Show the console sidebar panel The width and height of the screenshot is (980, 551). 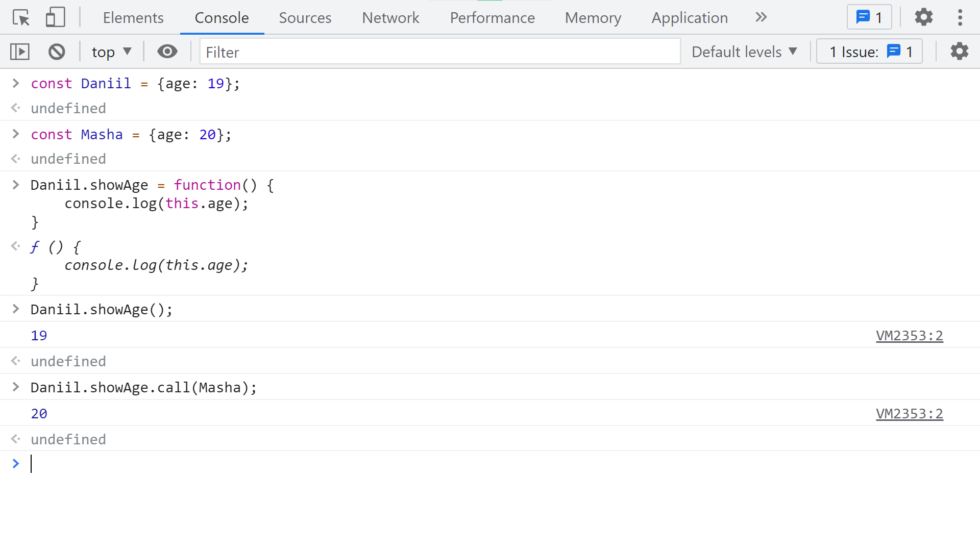coord(20,52)
